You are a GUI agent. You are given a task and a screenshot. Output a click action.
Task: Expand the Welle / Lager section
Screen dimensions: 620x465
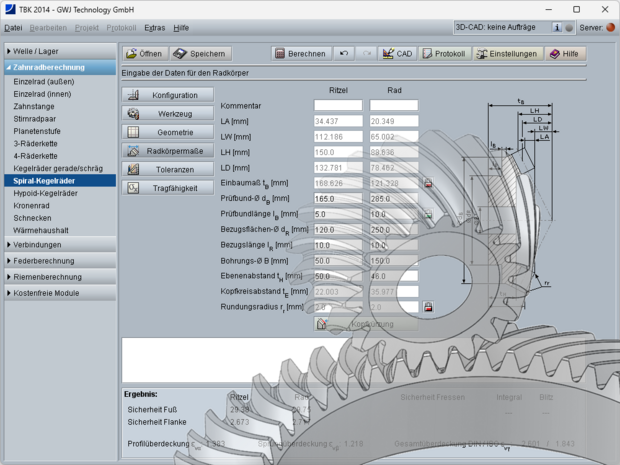(x=58, y=50)
